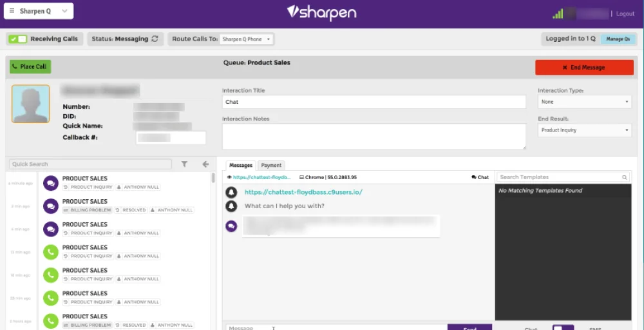Click phone icon of the '13 min ago' entry
The image size is (644, 330).
[x=50, y=252]
